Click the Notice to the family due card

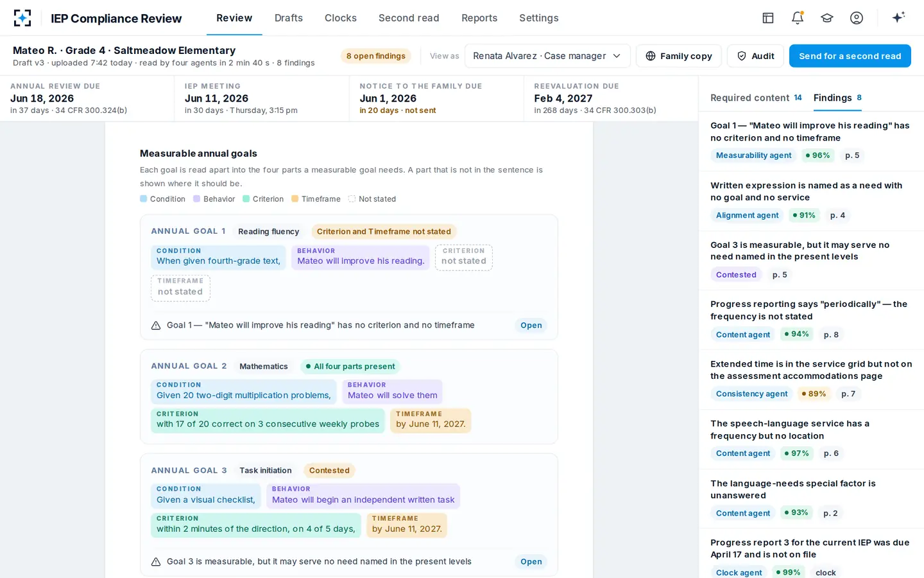436,98
